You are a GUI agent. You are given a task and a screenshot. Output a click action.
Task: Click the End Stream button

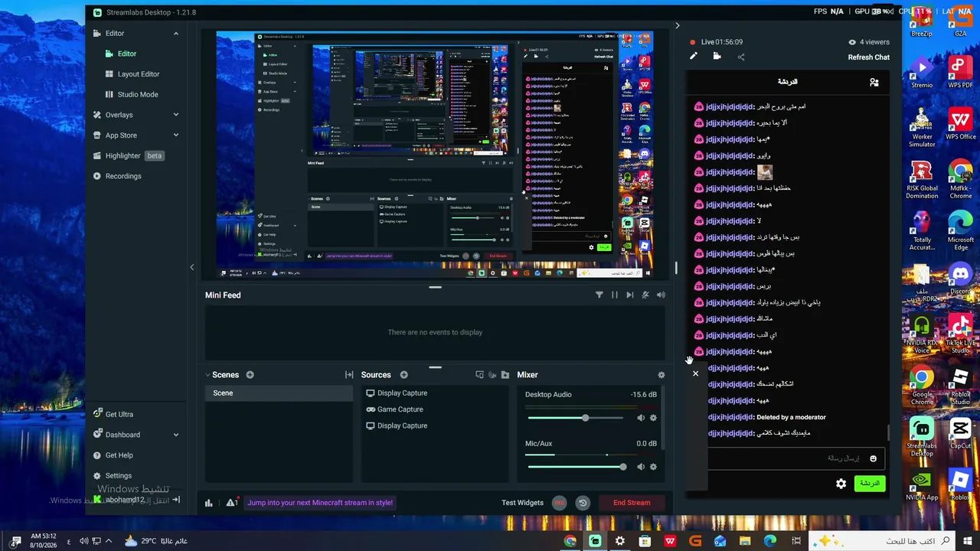(x=632, y=503)
